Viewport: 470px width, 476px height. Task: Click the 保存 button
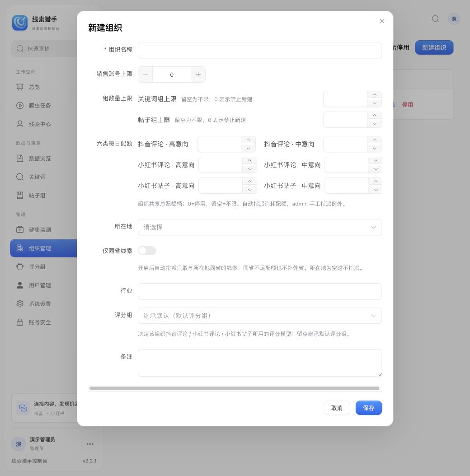coord(368,408)
